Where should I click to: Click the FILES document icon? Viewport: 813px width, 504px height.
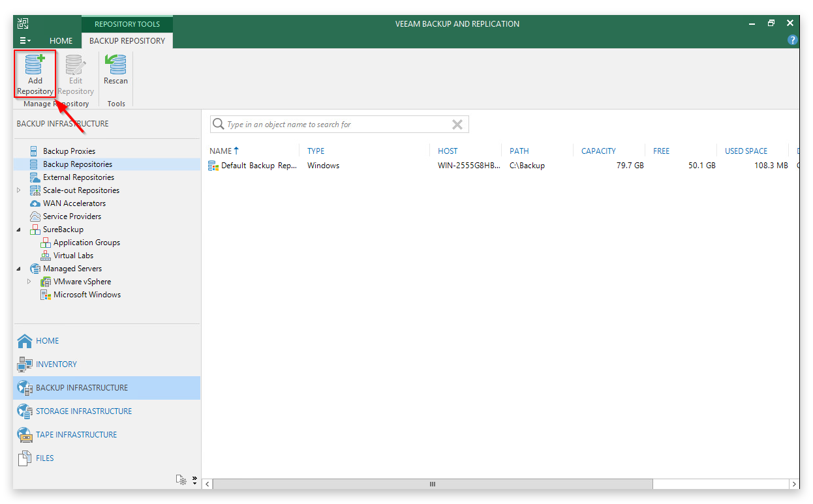click(25, 458)
